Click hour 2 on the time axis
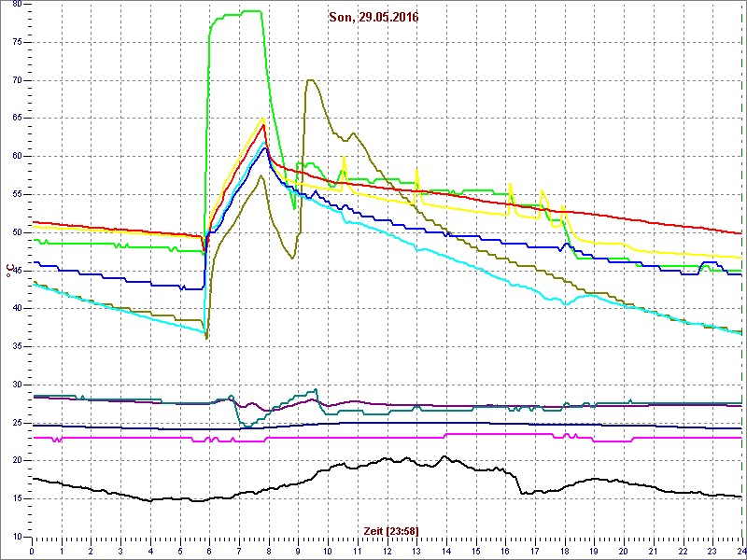This screenshot has height=560, width=747. point(91,550)
